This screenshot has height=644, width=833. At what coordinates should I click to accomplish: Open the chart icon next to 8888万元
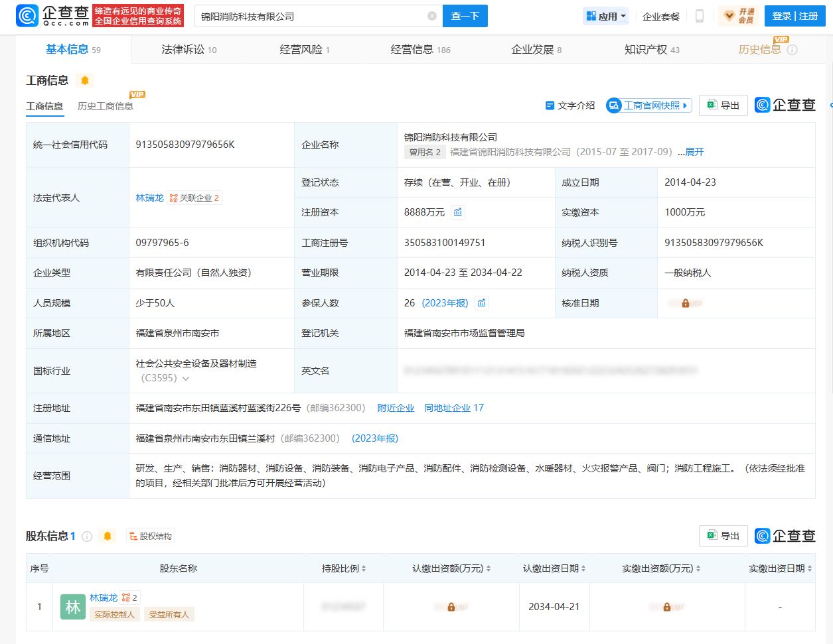tap(458, 212)
